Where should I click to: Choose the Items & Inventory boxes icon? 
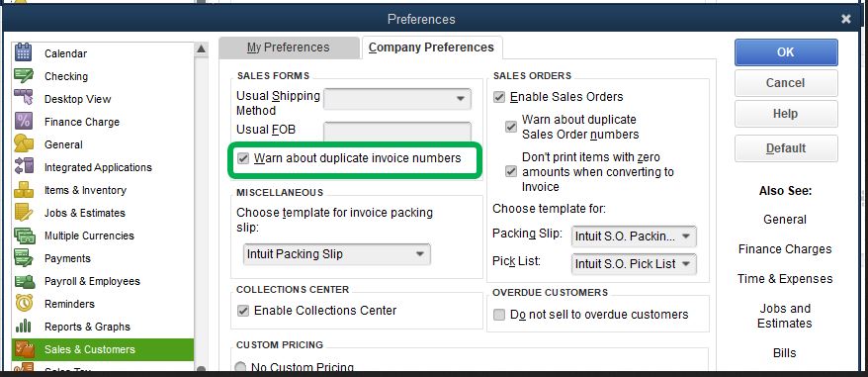(x=24, y=190)
